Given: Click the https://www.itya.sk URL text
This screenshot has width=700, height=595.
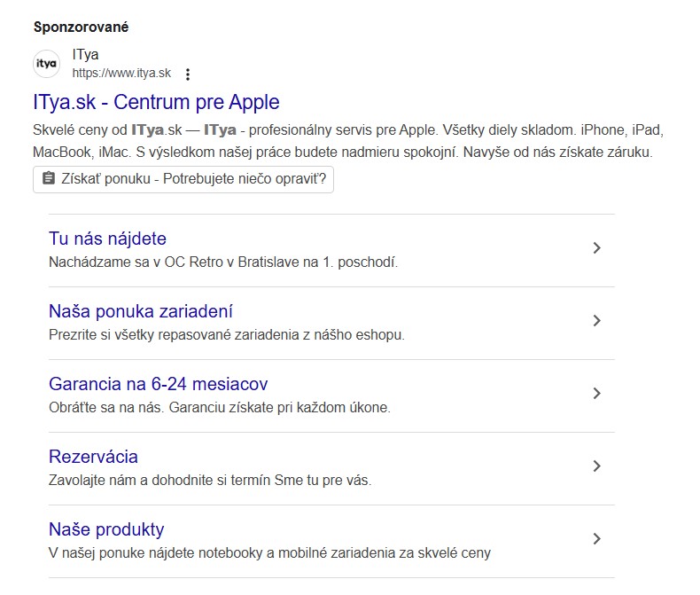Looking at the screenshot, I should (121, 74).
